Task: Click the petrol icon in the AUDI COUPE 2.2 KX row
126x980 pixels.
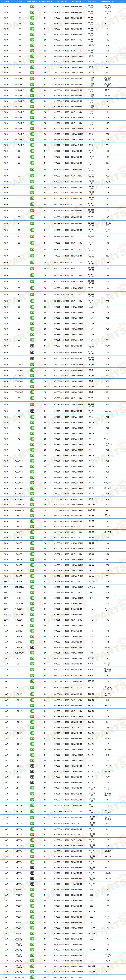Action: pyautogui.click(x=32, y=554)
